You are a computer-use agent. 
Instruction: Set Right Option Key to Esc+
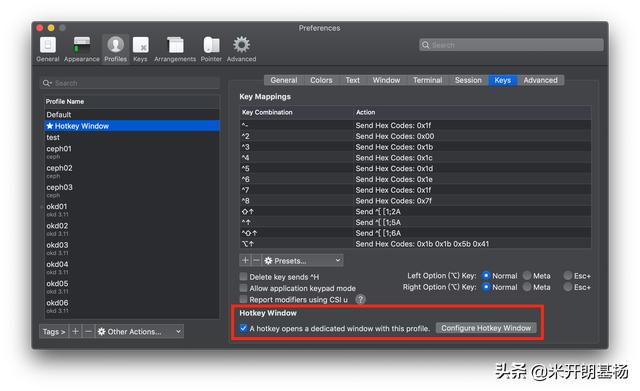[567, 287]
